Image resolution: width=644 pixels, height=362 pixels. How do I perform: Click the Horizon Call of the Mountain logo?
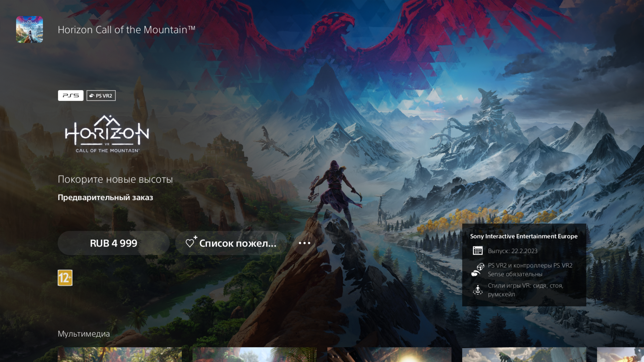[x=107, y=134]
